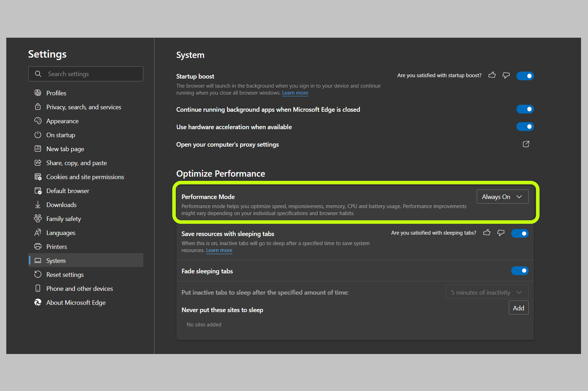Screen dimensions: 588x391
Task: Click the Optimize Performance section heading
Action: pos(220,174)
